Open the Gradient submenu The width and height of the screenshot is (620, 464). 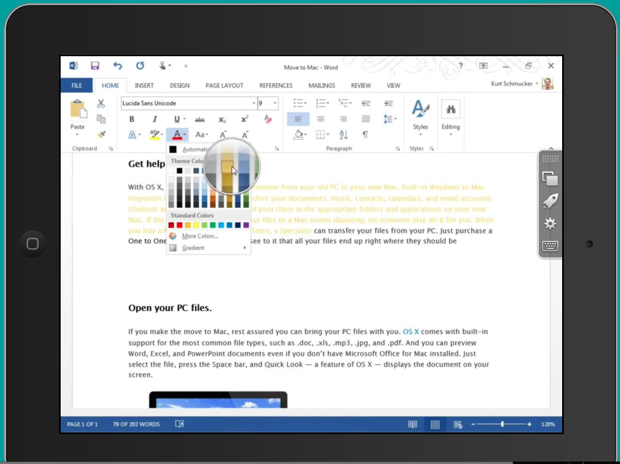tap(208, 248)
